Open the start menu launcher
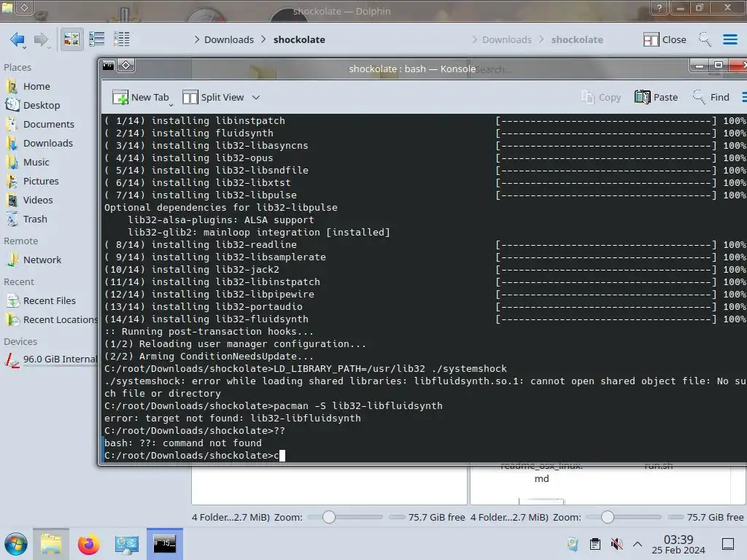This screenshot has height=560, width=747. tap(16, 544)
